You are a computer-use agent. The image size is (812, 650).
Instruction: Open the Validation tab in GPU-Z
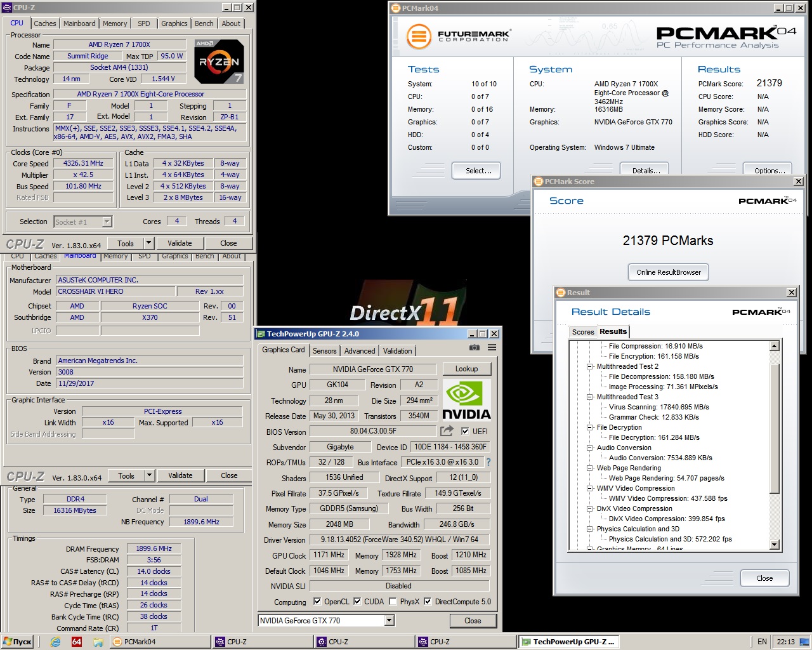click(x=398, y=351)
